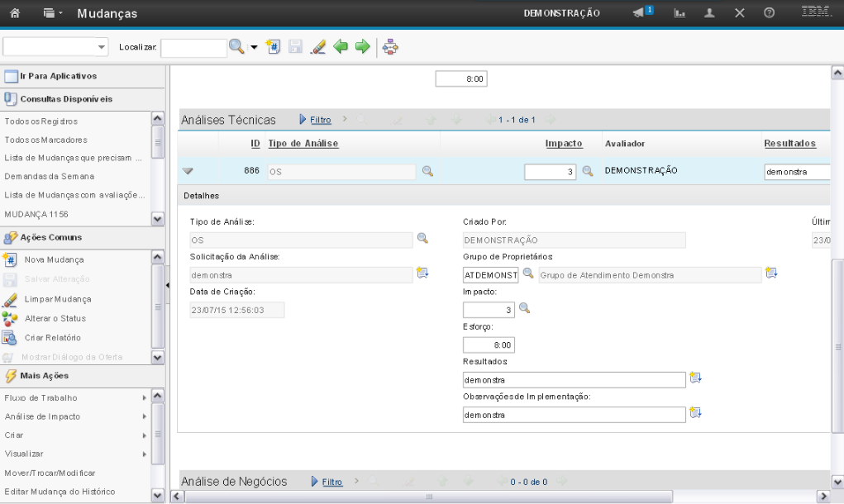Click the help question mark icon
The image size is (844, 504).
click(769, 13)
